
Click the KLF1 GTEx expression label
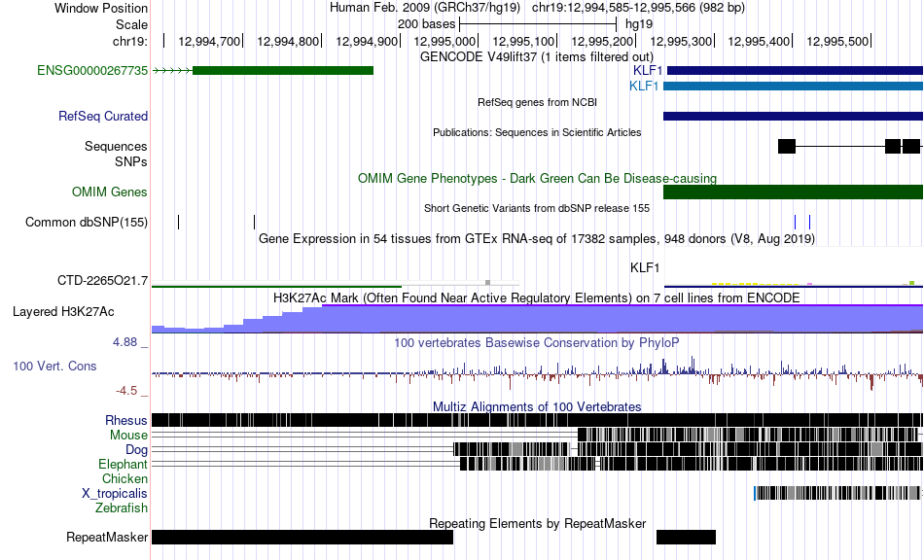point(645,268)
